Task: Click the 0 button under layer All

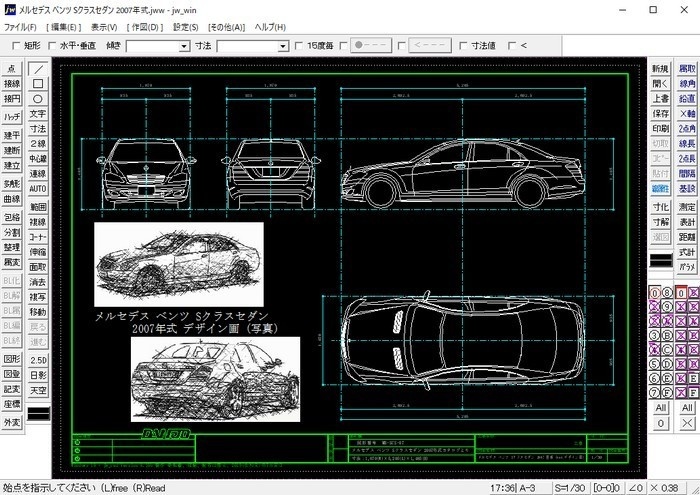Action: pos(661,424)
